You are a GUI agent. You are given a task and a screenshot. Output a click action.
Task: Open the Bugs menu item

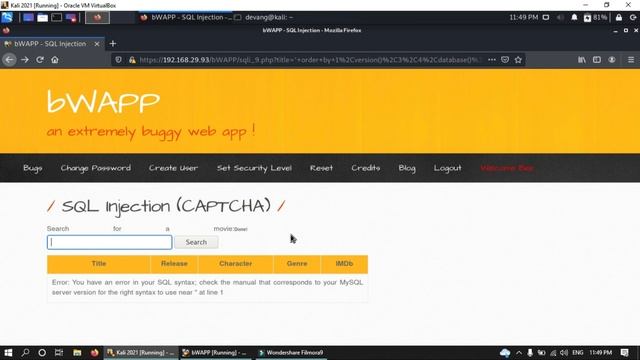tap(33, 168)
